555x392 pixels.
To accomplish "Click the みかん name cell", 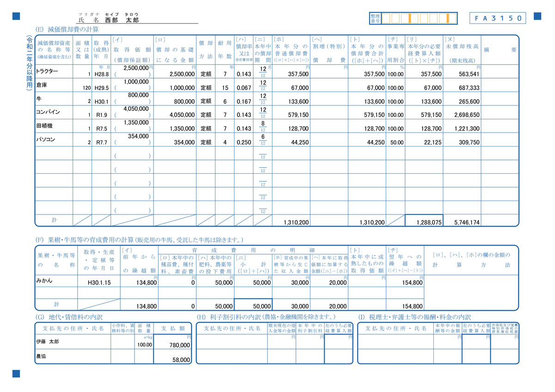I will 56,281.
